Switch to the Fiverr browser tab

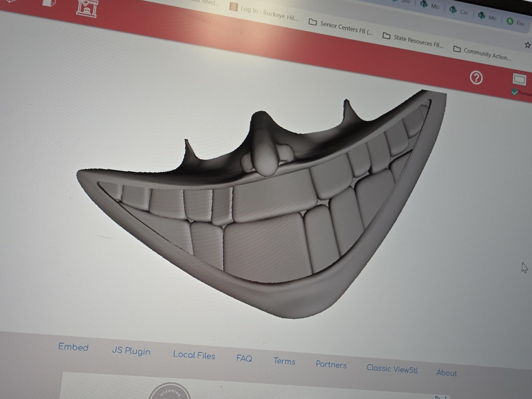click(516, 22)
